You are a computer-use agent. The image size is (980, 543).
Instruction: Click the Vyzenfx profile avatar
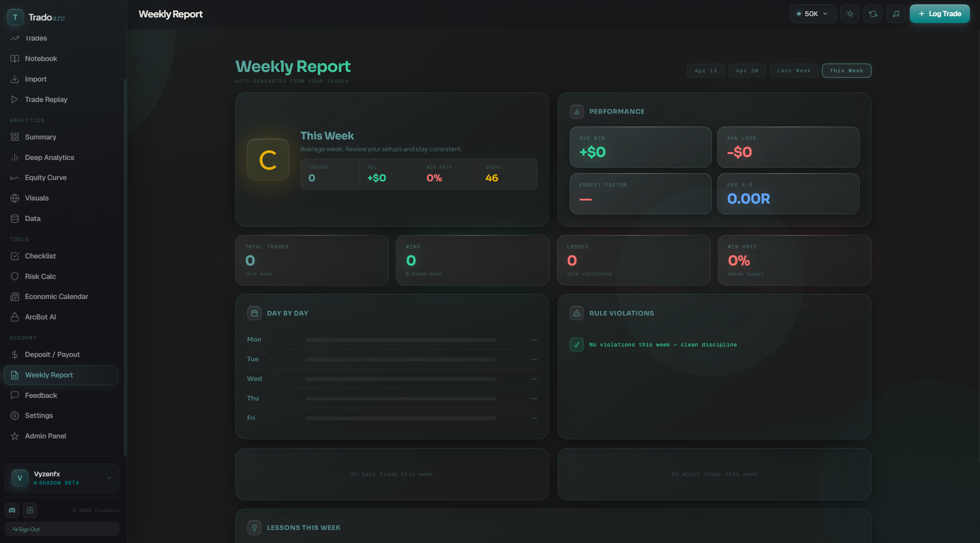20,478
